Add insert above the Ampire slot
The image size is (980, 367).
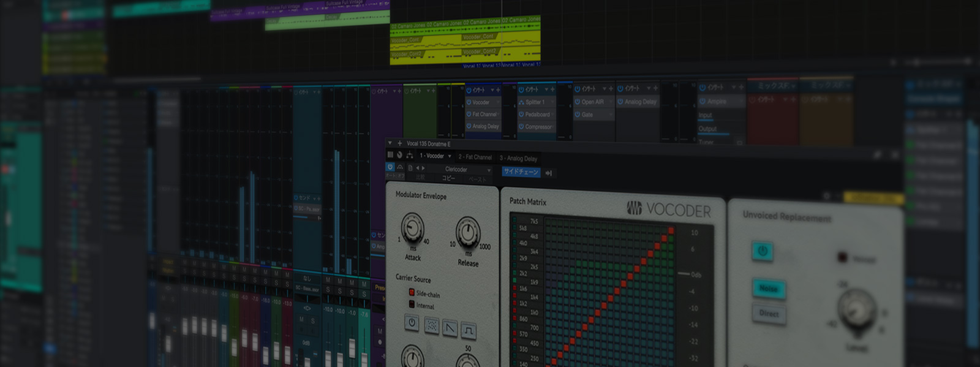point(741,88)
